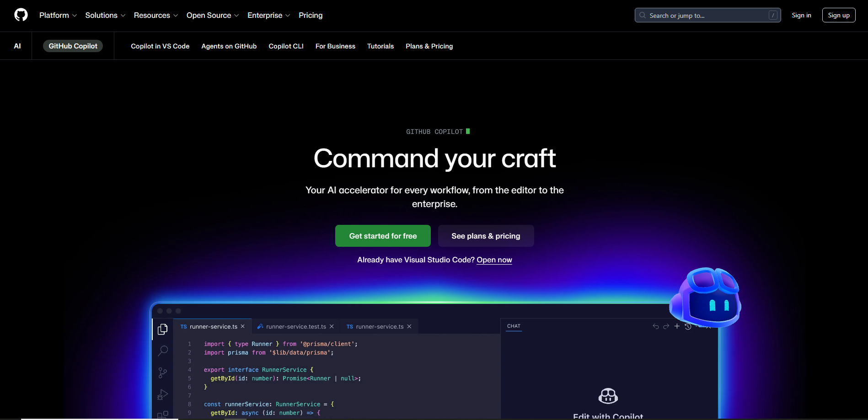Viewport: 868px width, 420px height.
Task: Go to Copilot in VS Code
Action: [160, 46]
